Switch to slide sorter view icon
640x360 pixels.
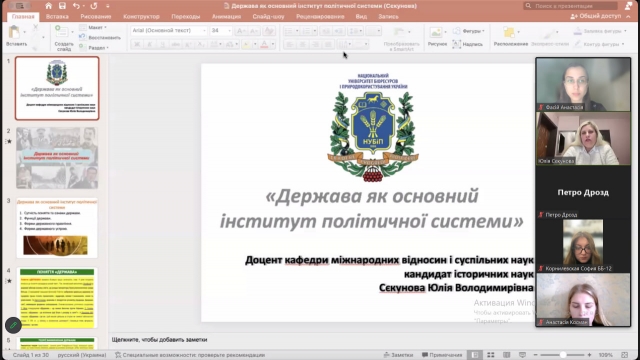(x=491, y=355)
